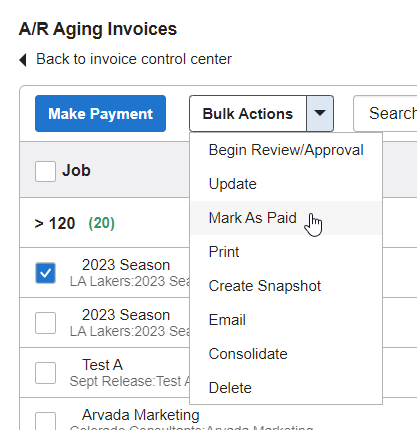This screenshot has width=417, height=430.
Task: Tick the Arvada Marketing row checkbox
Action: coord(45,421)
